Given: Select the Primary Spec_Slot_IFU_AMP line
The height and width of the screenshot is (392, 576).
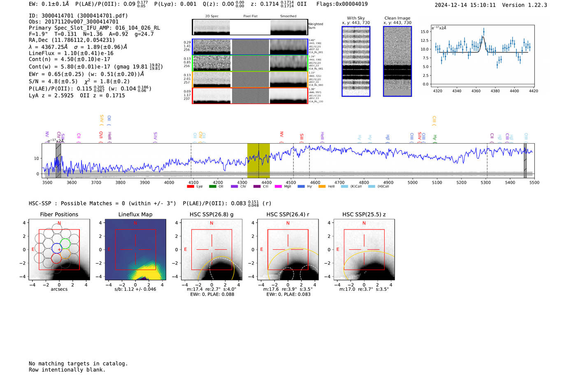Looking at the screenshot, I should pos(94,28).
